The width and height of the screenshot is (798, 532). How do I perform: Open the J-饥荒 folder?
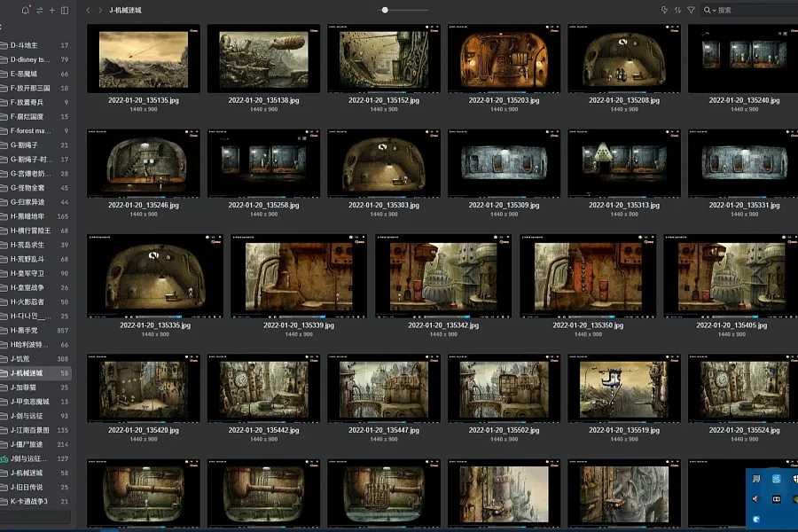pyautogui.click(x=35, y=359)
